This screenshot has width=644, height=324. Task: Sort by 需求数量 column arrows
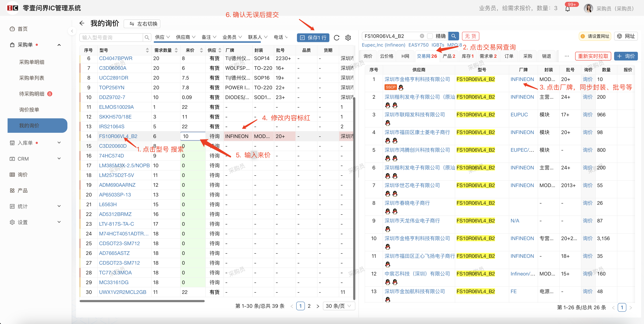pos(176,50)
